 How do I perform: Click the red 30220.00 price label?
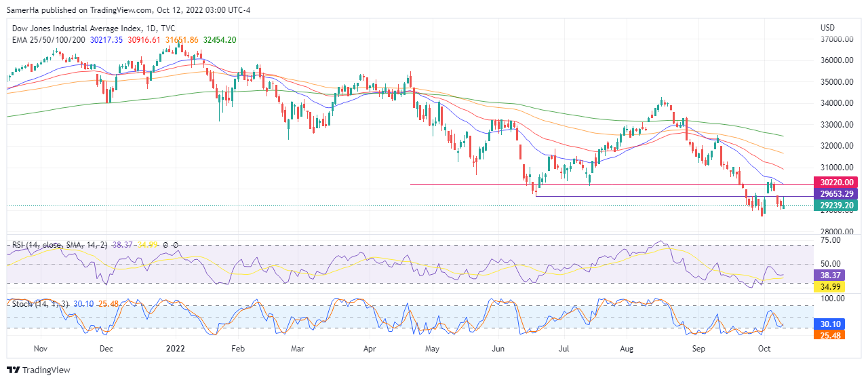point(838,183)
